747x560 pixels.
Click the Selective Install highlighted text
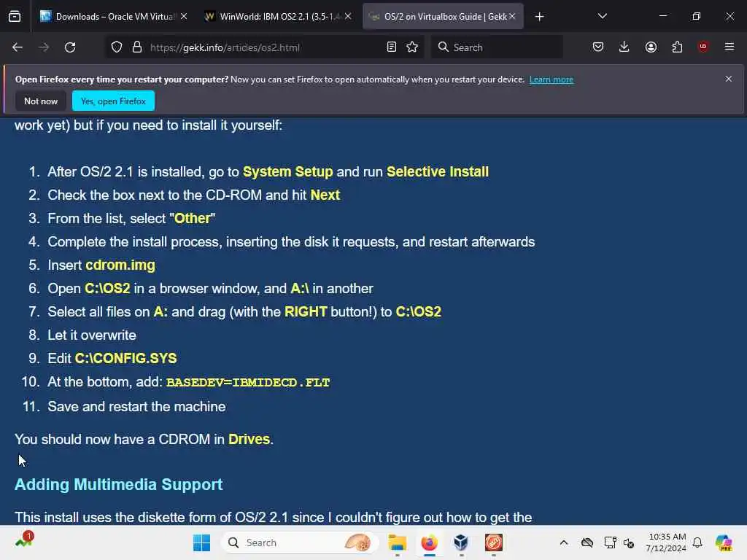[438, 172]
